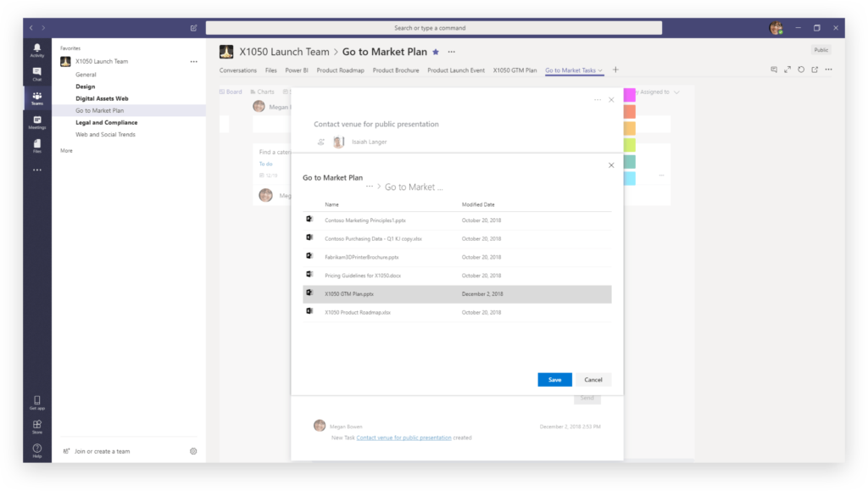Open Product Roadmap tab
The height and width of the screenshot is (491, 868).
pos(341,70)
